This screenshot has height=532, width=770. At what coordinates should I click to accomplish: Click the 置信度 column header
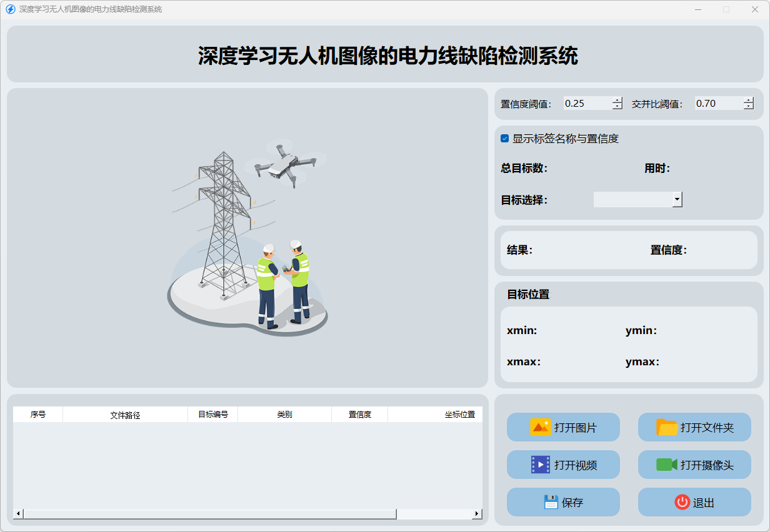coord(359,415)
